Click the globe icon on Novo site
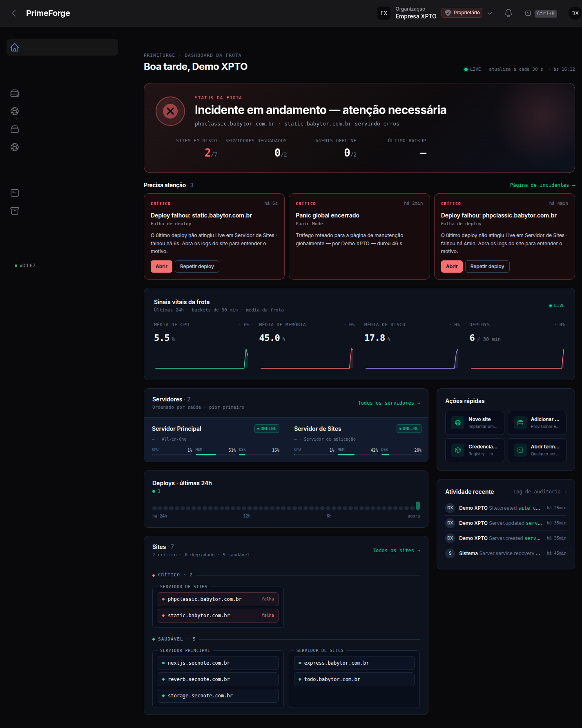The image size is (582, 728). [x=458, y=423]
